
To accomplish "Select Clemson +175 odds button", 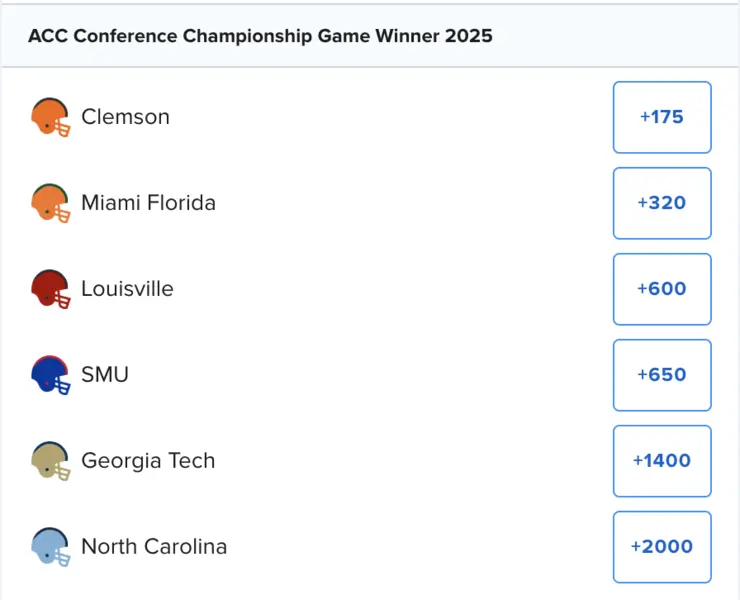I will (x=661, y=117).
